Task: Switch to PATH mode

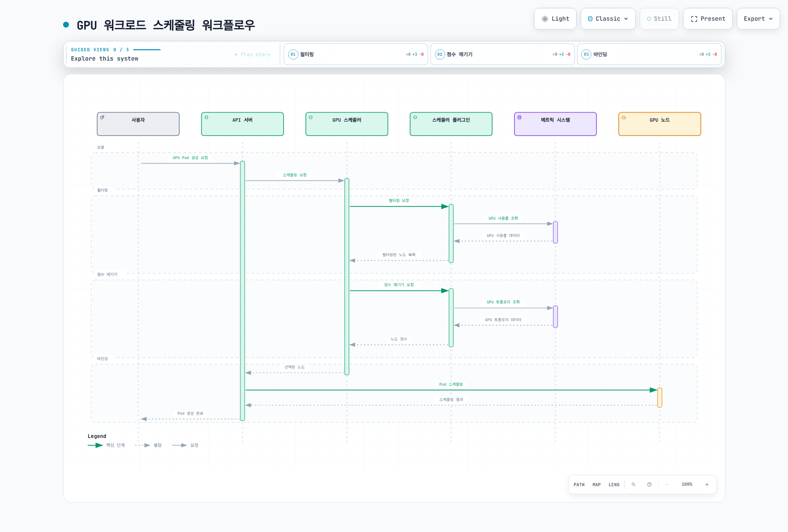Action: [x=579, y=485]
